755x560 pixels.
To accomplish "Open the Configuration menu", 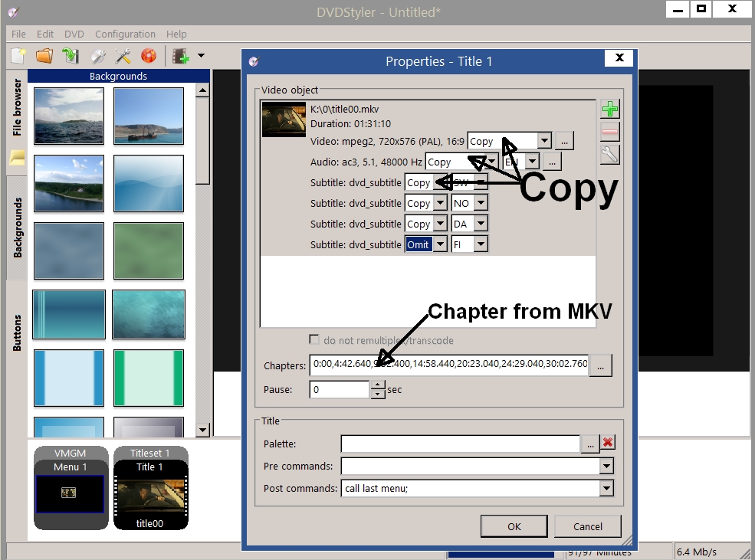I will (125, 34).
